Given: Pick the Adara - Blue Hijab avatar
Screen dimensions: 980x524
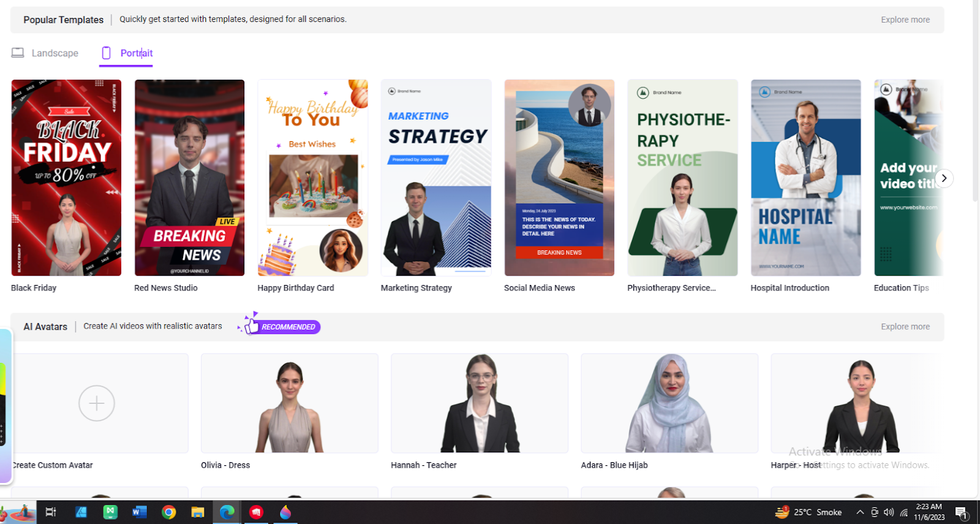Looking at the screenshot, I should click(x=669, y=403).
